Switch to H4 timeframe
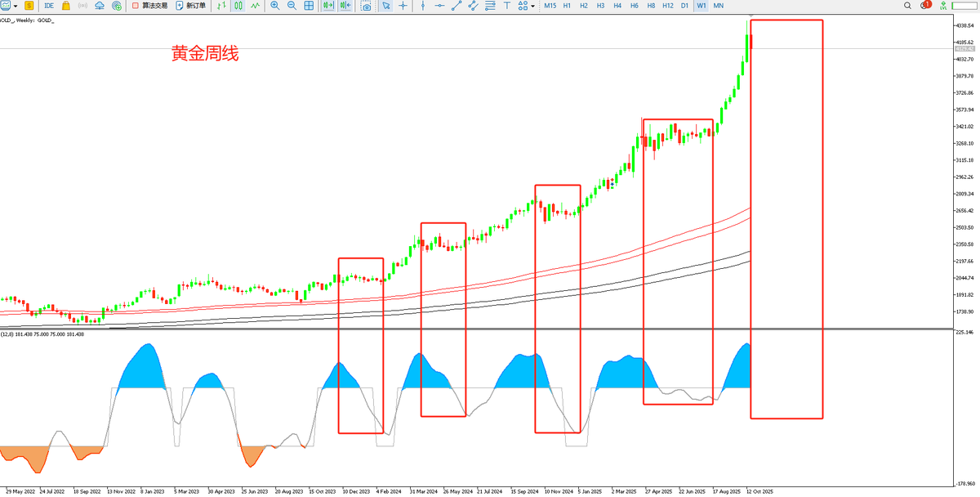 (x=617, y=6)
